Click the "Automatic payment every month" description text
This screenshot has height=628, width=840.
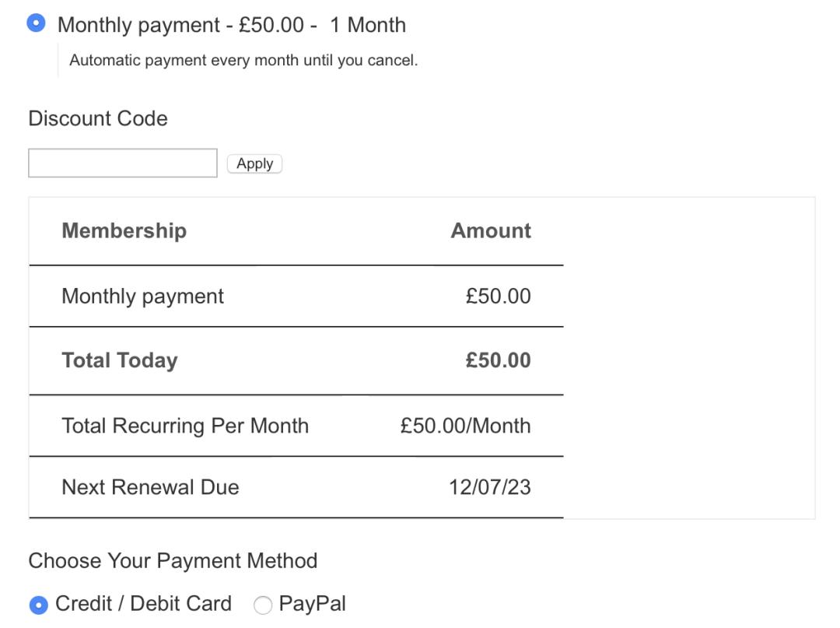click(243, 60)
